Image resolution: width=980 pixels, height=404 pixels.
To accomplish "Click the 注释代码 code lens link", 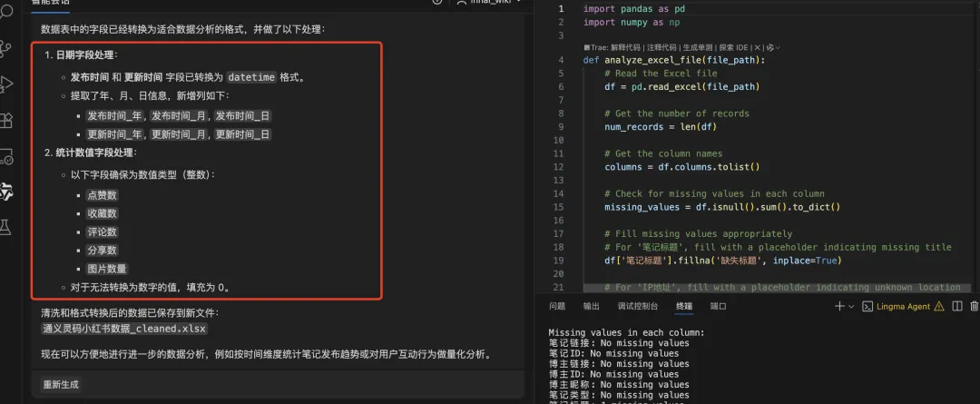I will point(661,47).
